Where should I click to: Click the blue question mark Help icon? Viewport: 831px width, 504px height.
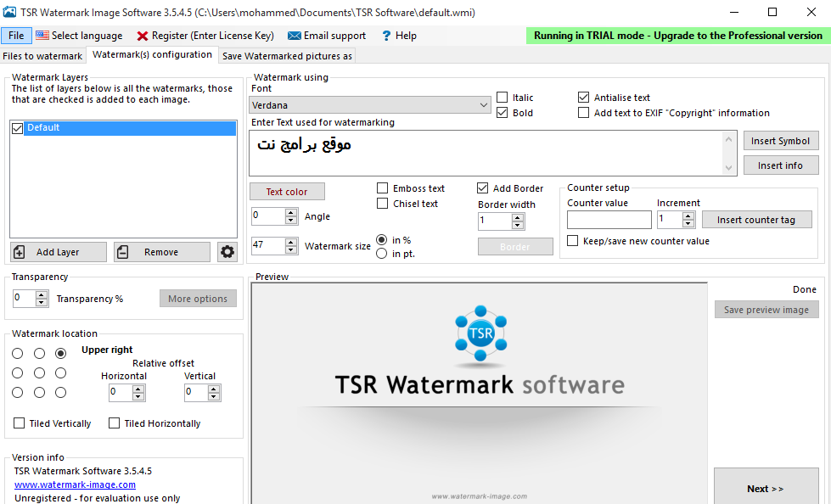(386, 36)
